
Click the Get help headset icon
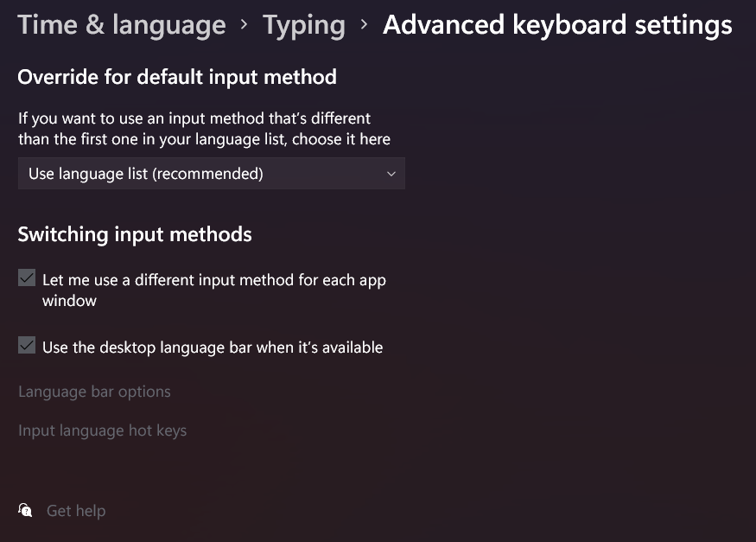point(25,510)
